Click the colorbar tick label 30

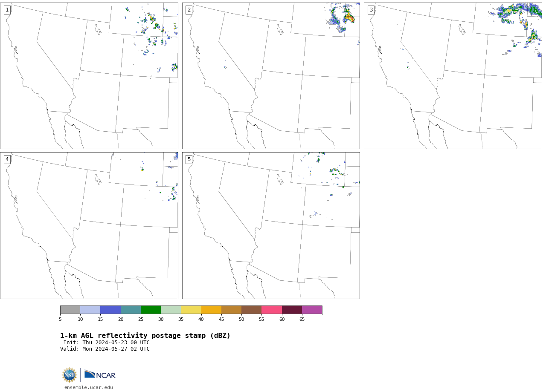click(161, 319)
